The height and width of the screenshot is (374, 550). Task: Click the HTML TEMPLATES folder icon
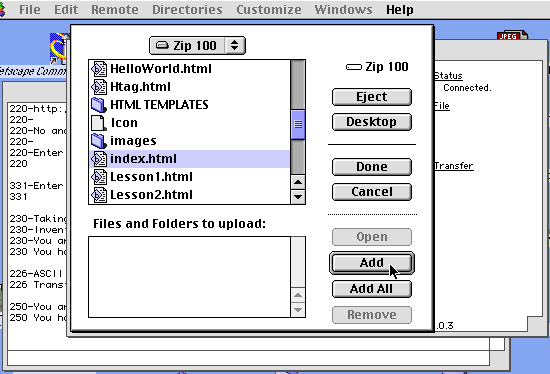99,105
